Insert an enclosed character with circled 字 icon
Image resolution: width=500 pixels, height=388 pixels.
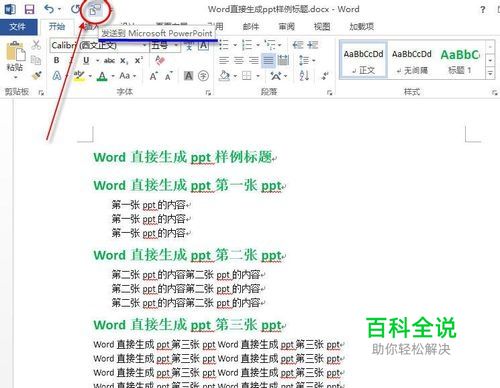click(x=203, y=76)
